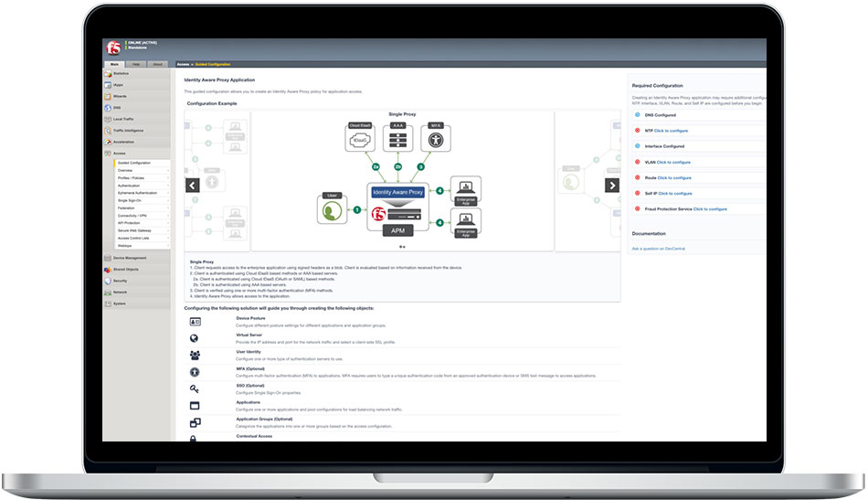Show the next configuration example slide
Viewport: 868px width, 500px height.
611,186
